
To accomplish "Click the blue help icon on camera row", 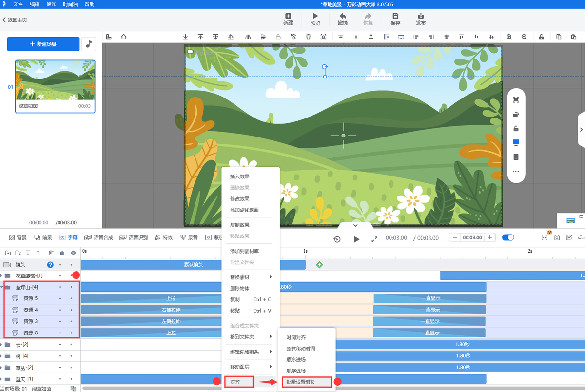I will [x=50, y=265].
